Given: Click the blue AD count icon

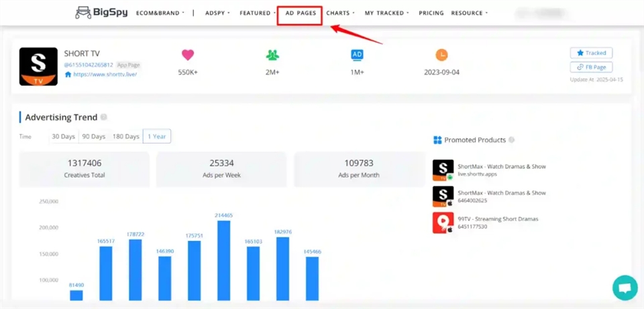Looking at the screenshot, I should (x=357, y=55).
